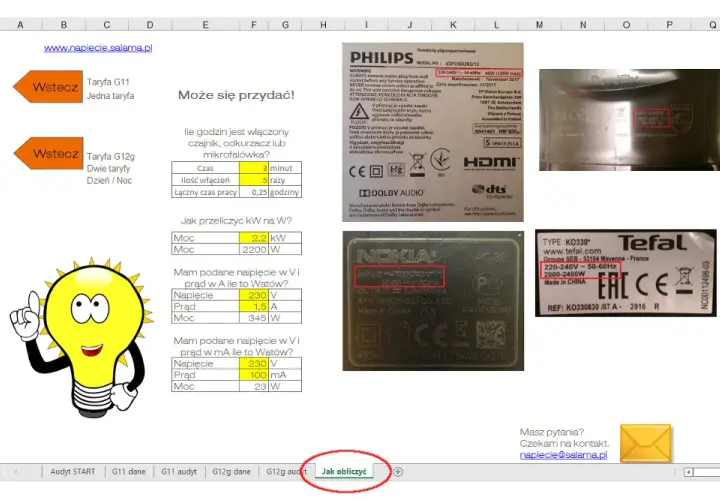
Task: Click the 345 W result cell
Action: (253, 318)
